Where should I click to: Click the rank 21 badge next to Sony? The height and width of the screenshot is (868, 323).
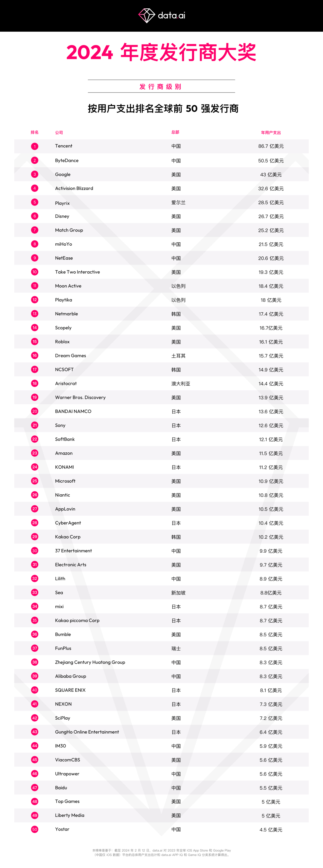[35, 425]
